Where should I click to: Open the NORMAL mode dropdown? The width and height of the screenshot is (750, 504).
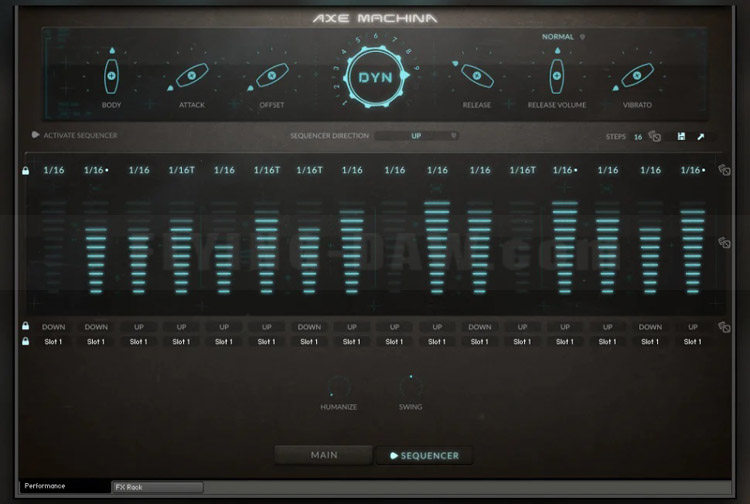[x=563, y=37]
